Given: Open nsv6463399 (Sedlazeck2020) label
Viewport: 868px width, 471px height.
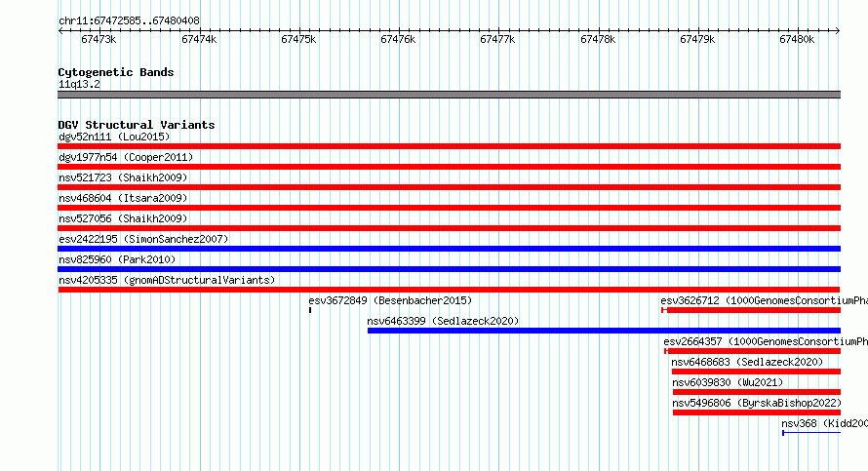Looking at the screenshot, I should coord(443,321).
